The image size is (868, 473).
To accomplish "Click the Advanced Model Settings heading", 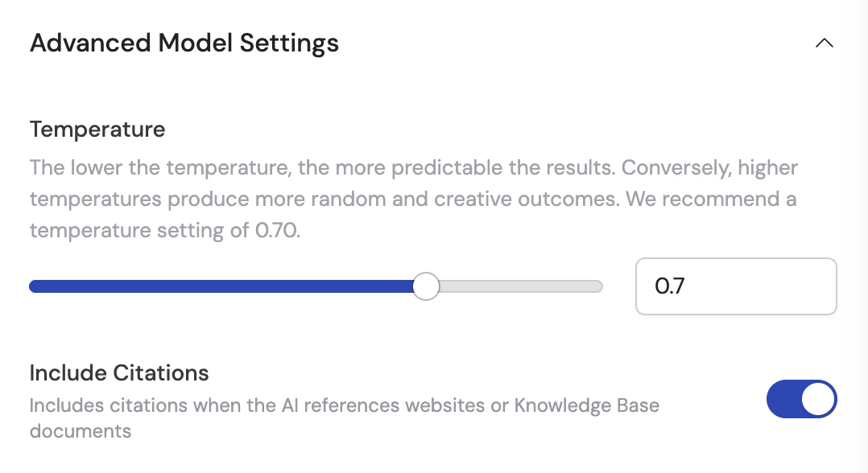I will coord(184,43).
